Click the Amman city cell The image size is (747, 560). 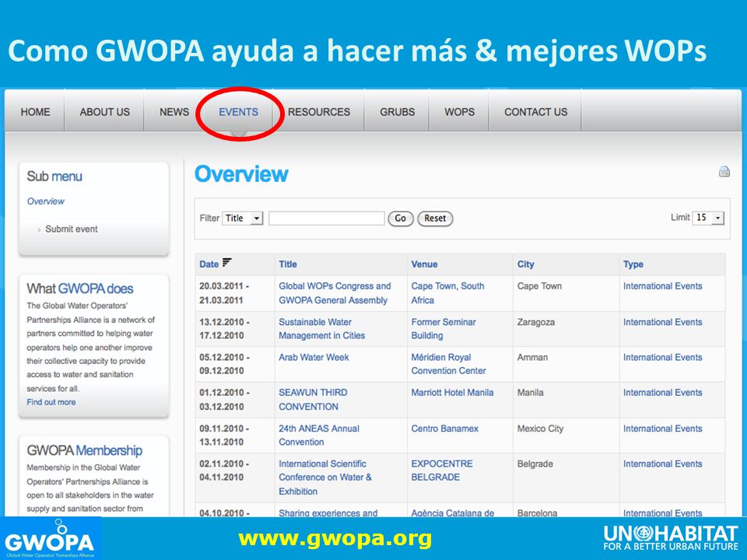[x=532, y=358]
